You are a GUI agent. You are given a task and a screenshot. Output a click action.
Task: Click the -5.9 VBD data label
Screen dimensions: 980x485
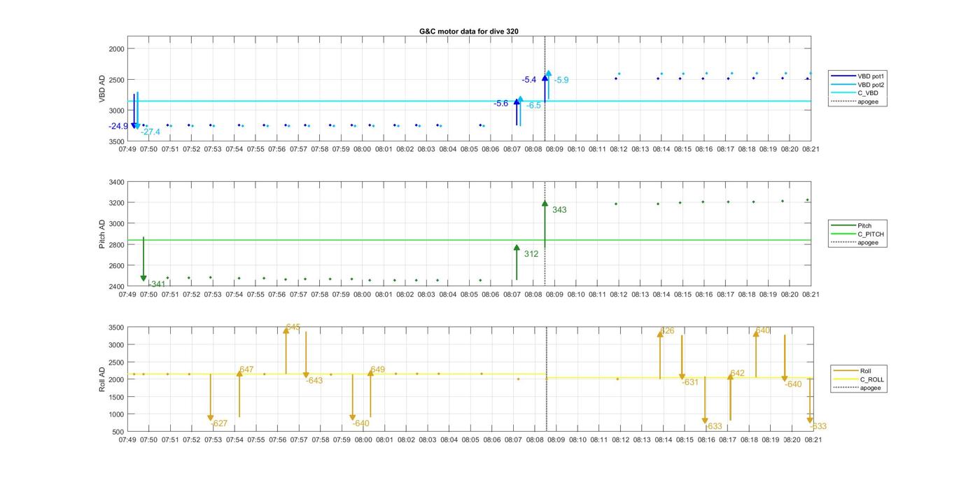pyautogui.click(x=561, y=80)
